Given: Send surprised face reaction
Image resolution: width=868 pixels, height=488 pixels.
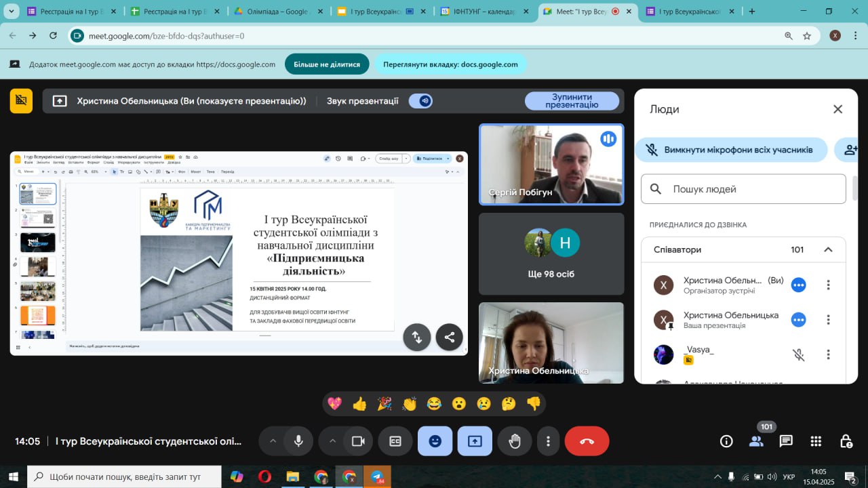Looking at the screenshot, I should [459, 404].
